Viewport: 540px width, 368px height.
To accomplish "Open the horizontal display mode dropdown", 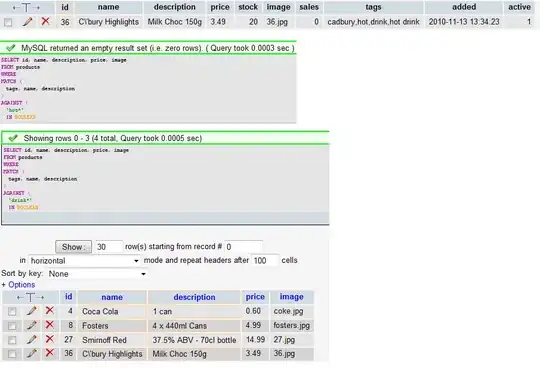I will point(85,261).
